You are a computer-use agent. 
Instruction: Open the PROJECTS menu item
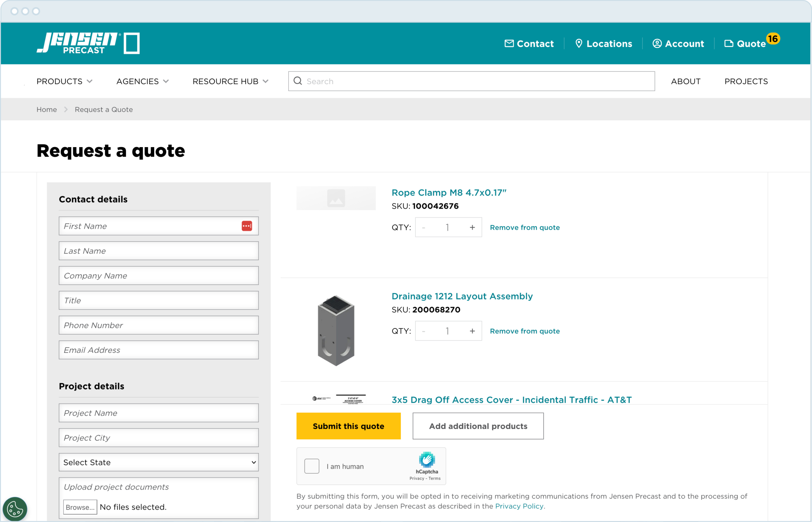(x=746, y=81)
